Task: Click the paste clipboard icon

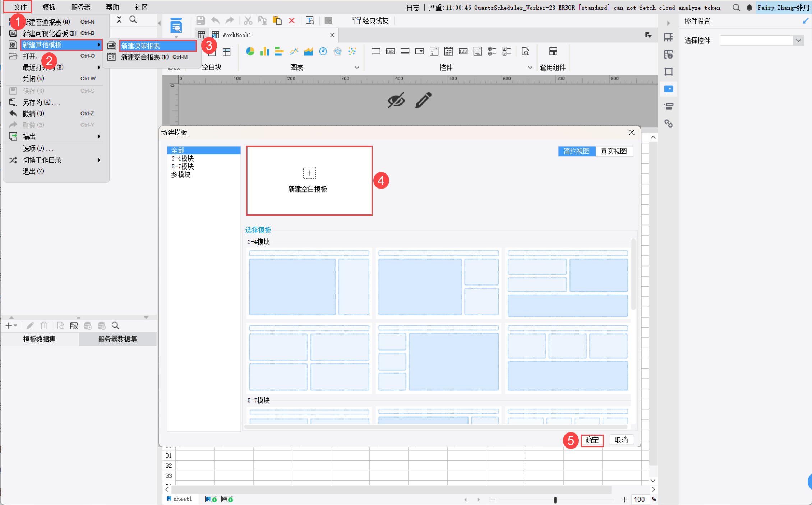Action: tap(277, 21)
